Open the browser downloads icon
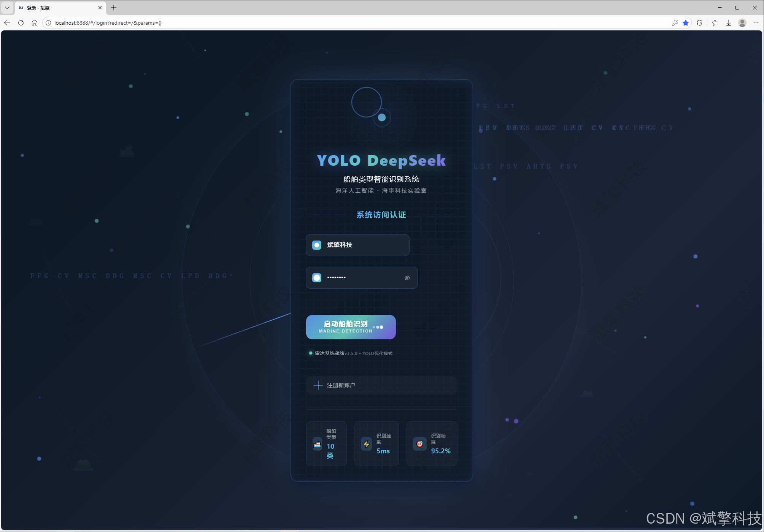Image resolution: width=764 pixels, height=532 pixels. (728, 23)
